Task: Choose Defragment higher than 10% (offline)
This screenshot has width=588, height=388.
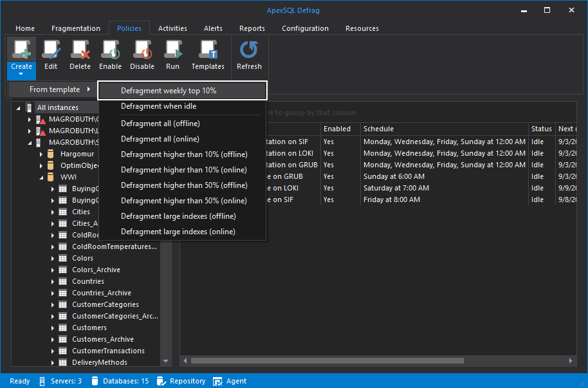Action: (182, 154)
